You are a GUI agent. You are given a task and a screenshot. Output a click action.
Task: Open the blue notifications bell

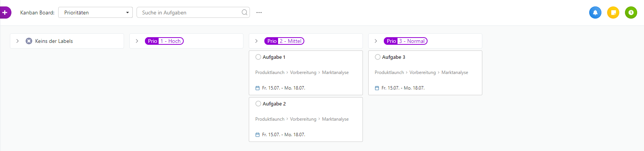(x=595, y=13)
